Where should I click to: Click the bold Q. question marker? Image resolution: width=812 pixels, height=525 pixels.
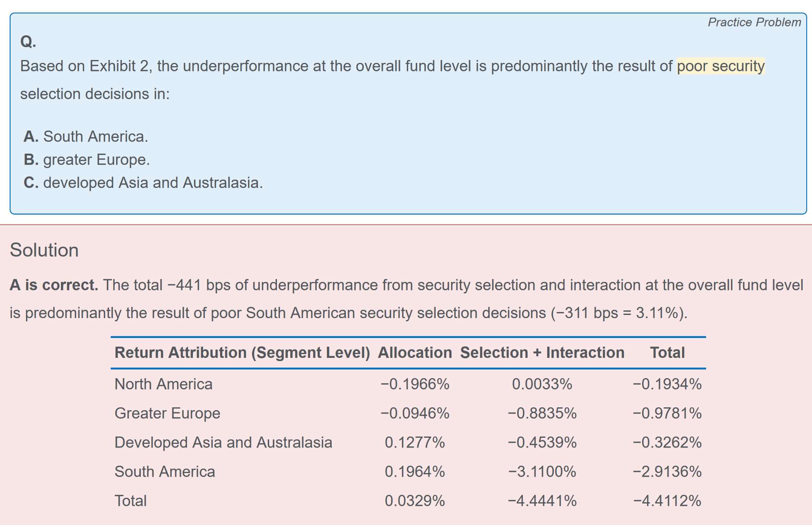click(28, 41)
